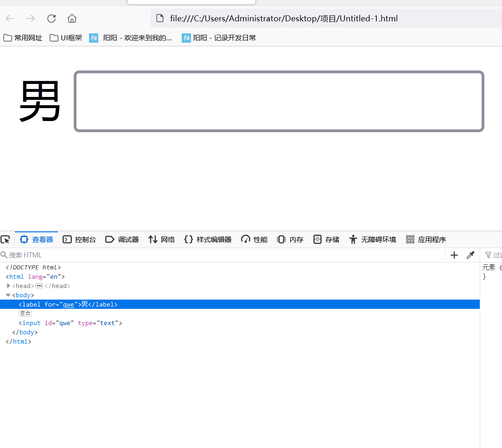
Task: Open the 内存 (Memory) panel
Action: click(289, 239)
